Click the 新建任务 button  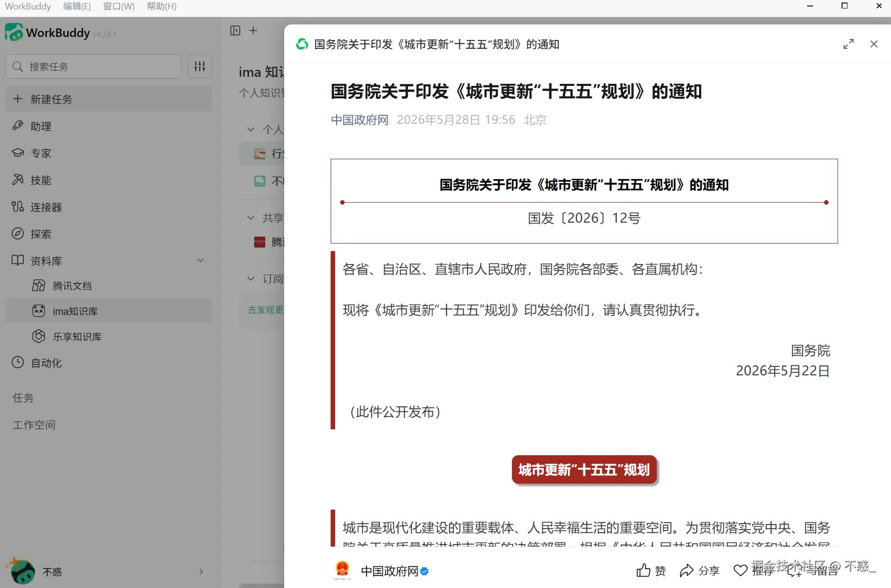click(108, 99)
